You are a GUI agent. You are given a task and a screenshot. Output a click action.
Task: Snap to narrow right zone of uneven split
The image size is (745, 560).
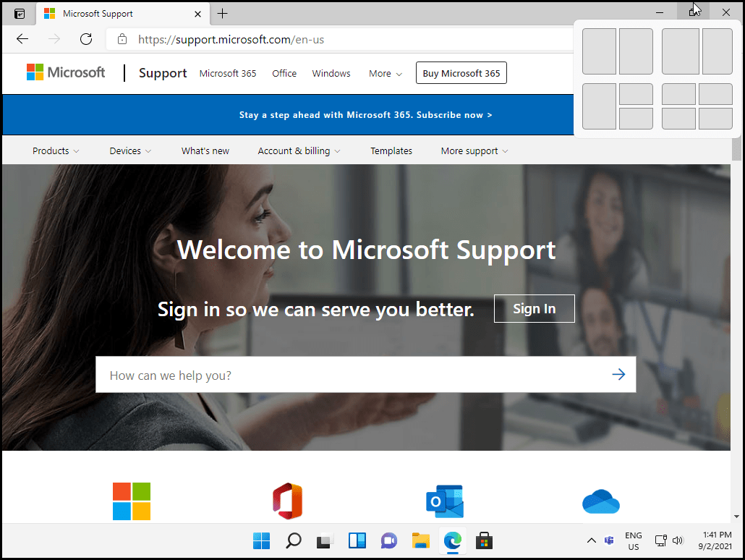(718, 51)
